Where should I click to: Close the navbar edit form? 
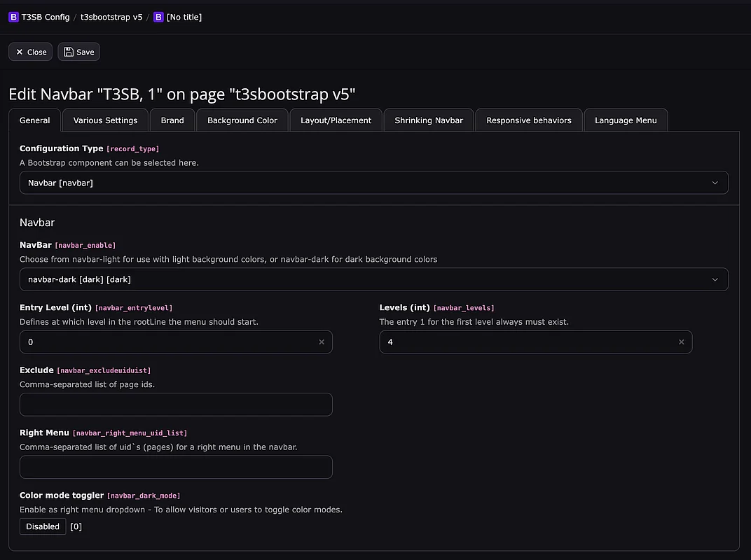click(x=30, y=52)
